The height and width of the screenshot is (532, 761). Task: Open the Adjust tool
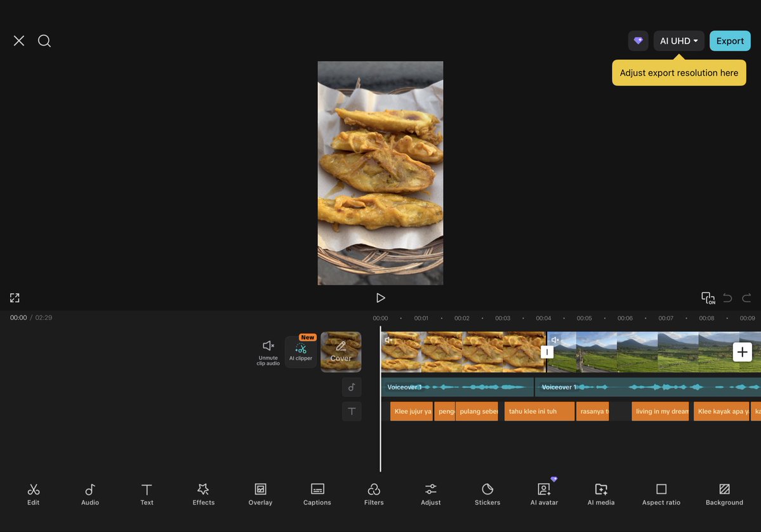tap(430, 495)
